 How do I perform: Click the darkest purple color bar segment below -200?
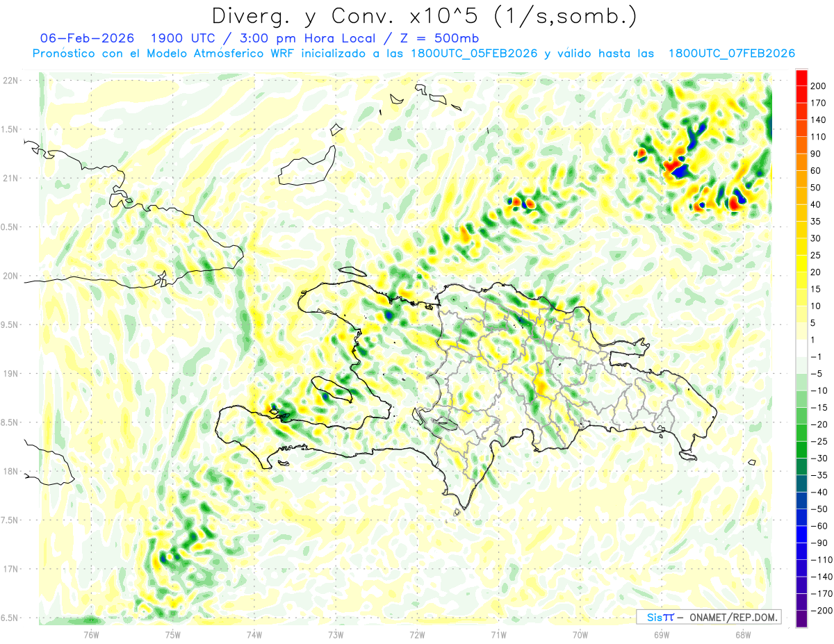[x=801, y=619]
